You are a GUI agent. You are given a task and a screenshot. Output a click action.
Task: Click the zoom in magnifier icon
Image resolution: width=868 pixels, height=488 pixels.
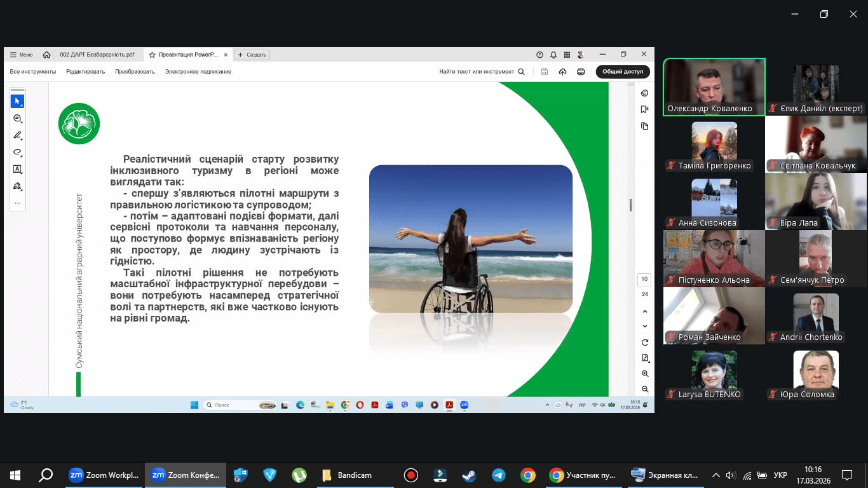pos(645,374)
